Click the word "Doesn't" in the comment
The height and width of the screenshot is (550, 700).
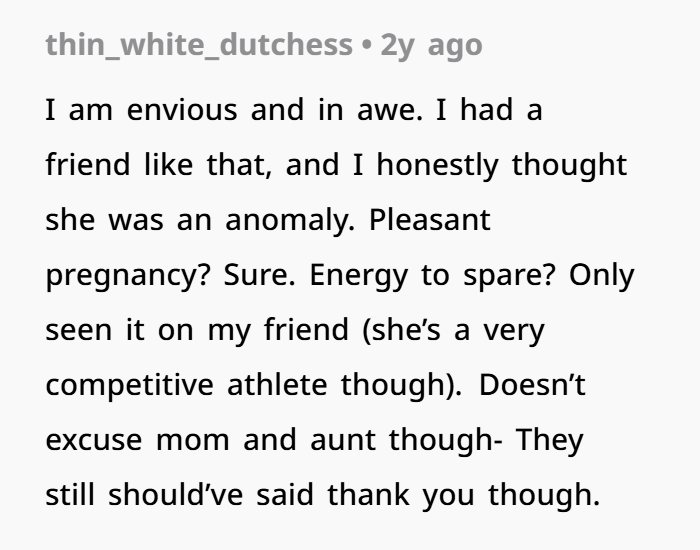click(532, 384)
